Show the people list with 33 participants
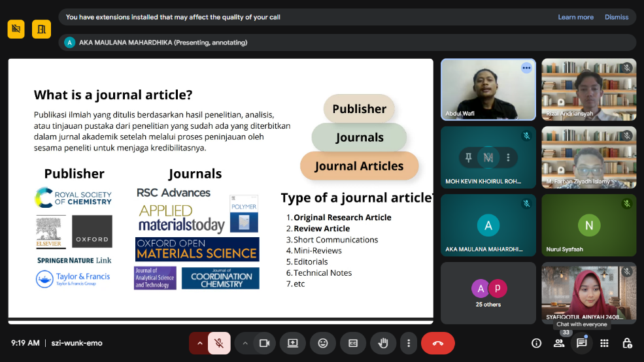Screen dimensions: 644x362 coord(559,343)
